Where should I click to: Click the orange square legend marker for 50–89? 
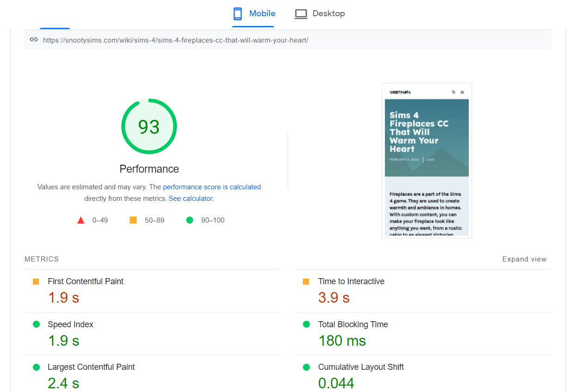click(x=133, y=219)
